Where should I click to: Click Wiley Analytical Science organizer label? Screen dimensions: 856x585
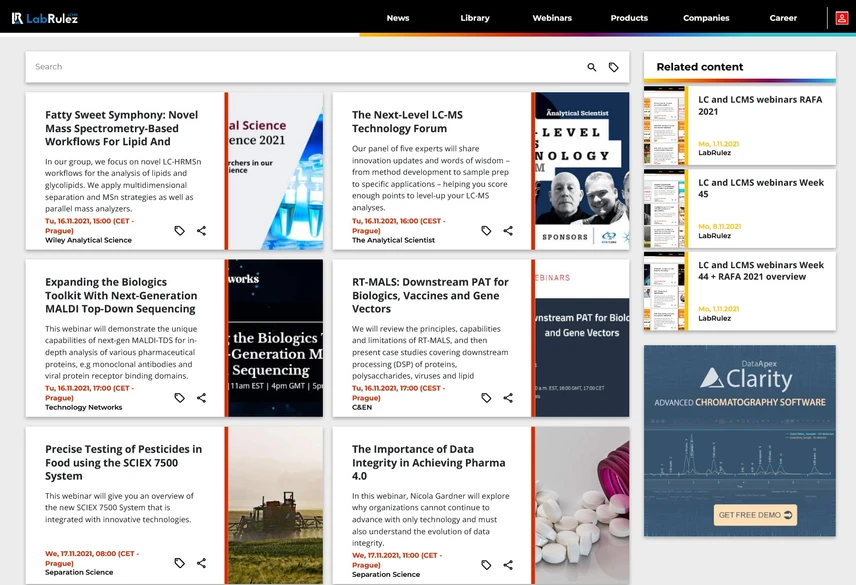(88, 240)
